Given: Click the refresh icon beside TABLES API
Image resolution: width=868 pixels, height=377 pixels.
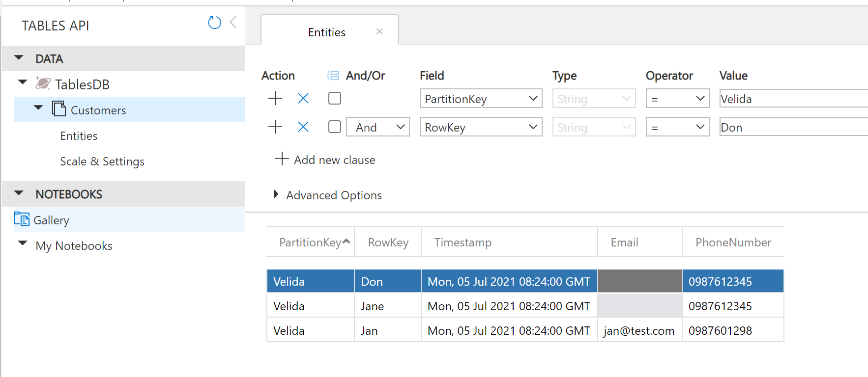Looking at the screenshot, I should click(214, 23).
